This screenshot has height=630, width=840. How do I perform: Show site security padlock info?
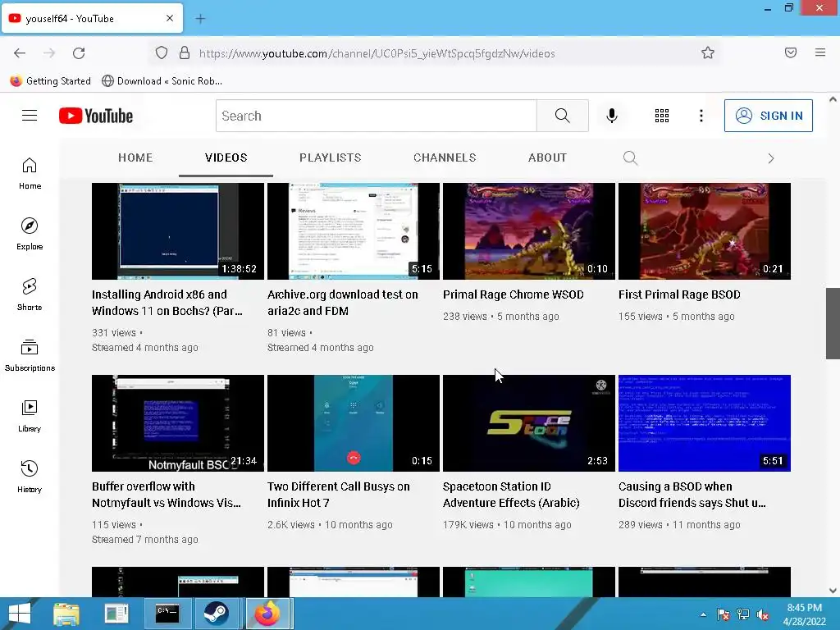point(185,53)
